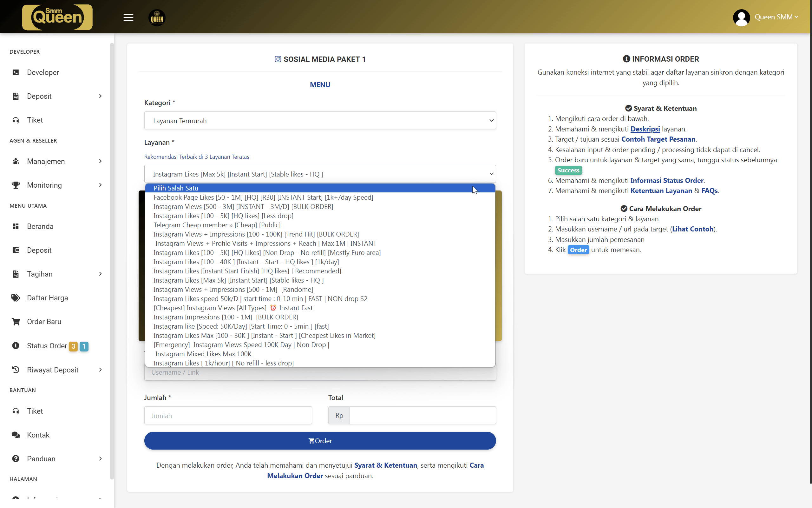Screen dimensions: 812x508
Task: Click Syarat & Ketentuan link below Order button
Action: (x=385, y=465)
